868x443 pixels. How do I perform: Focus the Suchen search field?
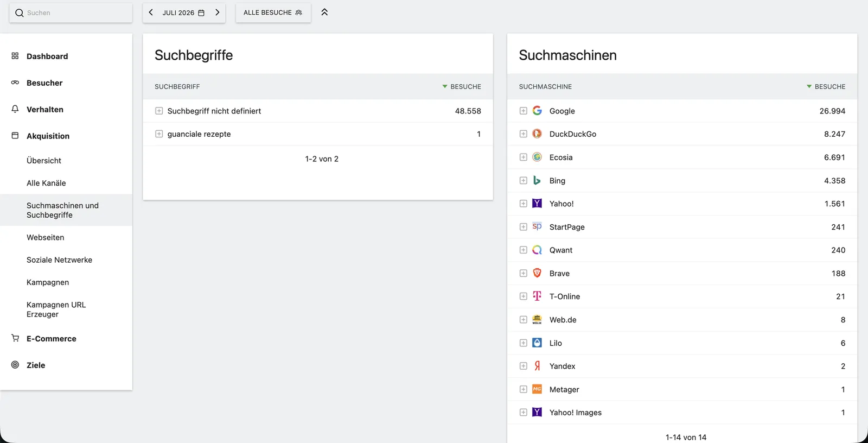coord(71,13)
